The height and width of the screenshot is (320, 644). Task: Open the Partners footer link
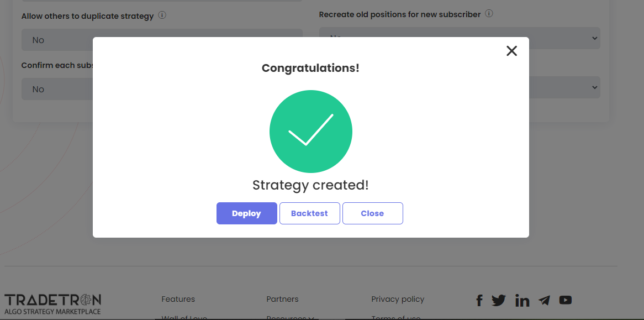pyautogui.click(x=283, y=299)
